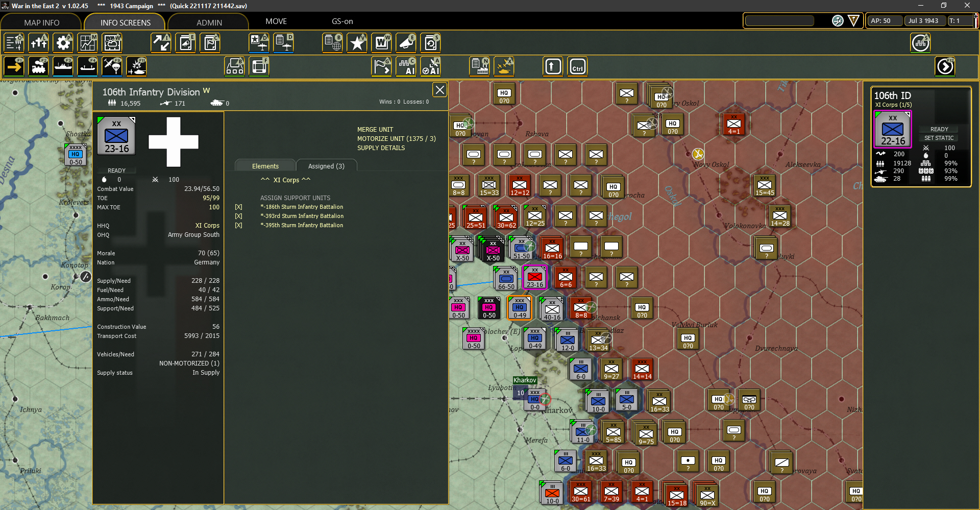980x510 pixels.
Task: Select naval transport mode warship icon
Action: [x=63, y=66]
